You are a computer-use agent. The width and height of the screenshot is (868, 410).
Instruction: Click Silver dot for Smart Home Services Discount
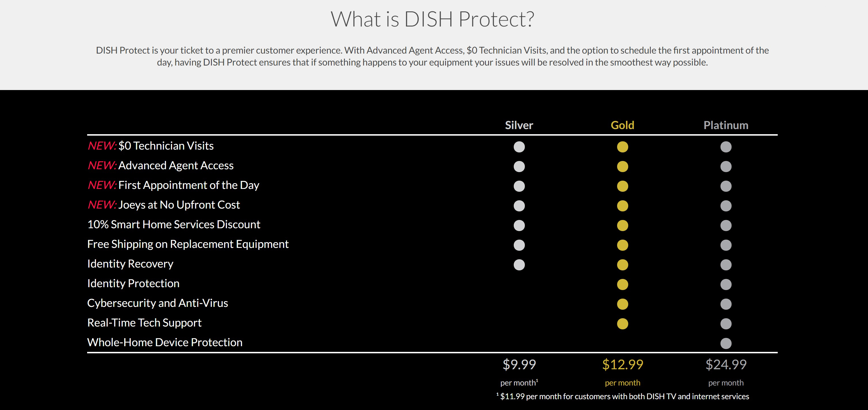pyautogui.click(x=519, y=225)
